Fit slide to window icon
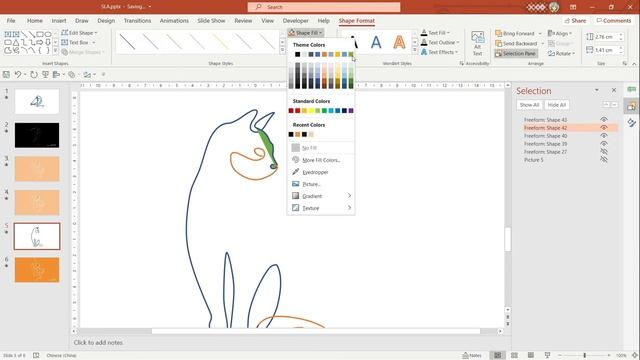Screen dimensions: 640x360 [635, 355]
